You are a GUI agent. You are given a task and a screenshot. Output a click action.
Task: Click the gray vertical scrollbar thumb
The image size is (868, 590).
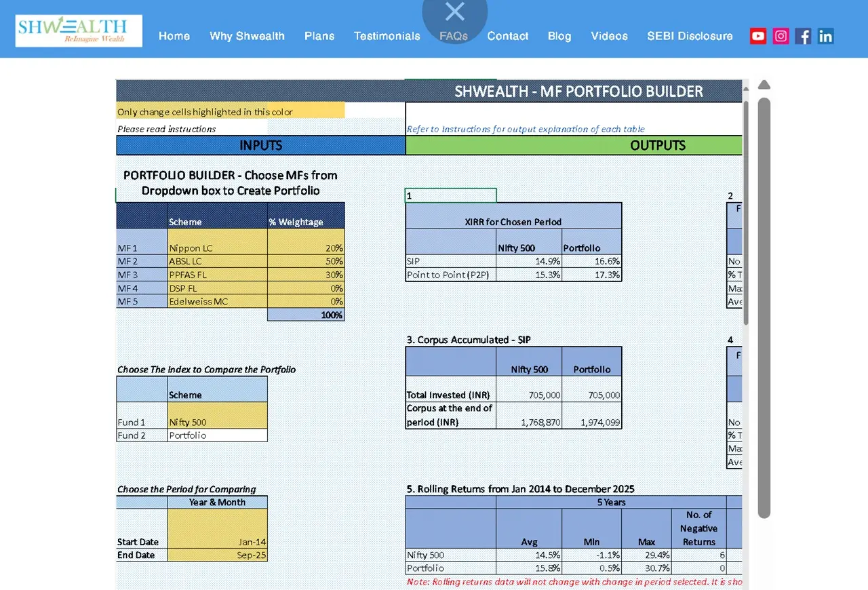tap(764, 305)
